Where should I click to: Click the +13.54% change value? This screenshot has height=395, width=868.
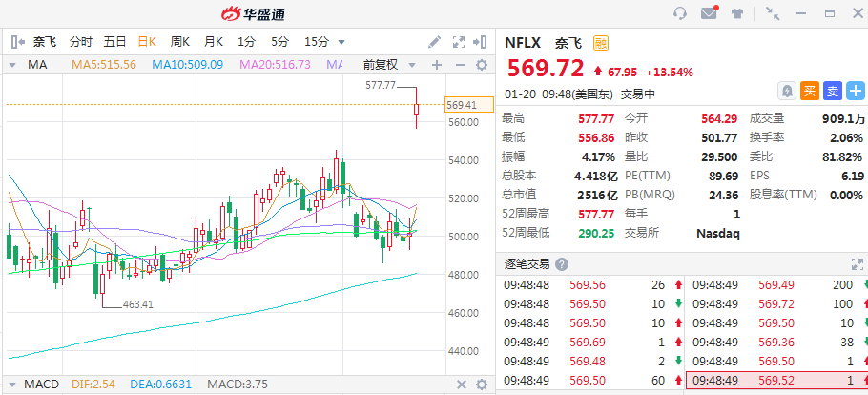[670, 72]
